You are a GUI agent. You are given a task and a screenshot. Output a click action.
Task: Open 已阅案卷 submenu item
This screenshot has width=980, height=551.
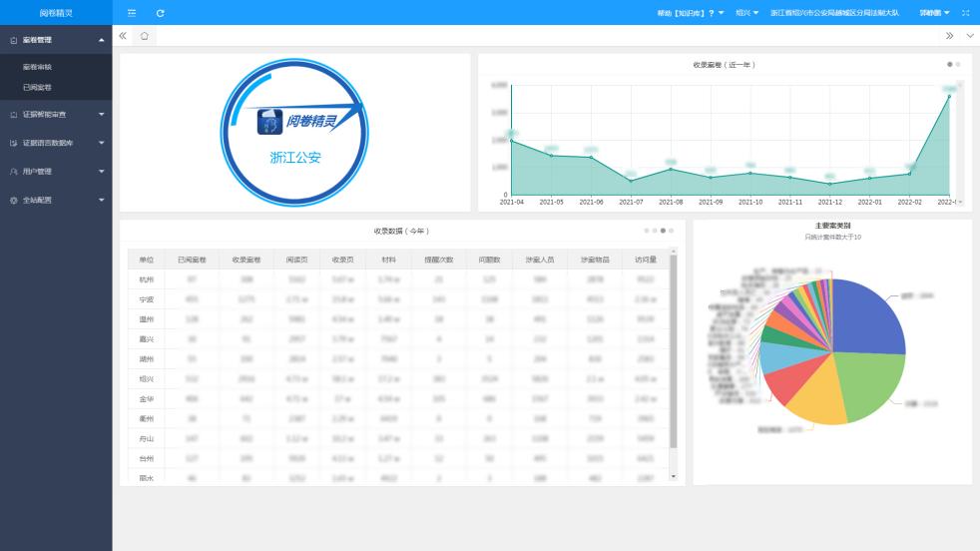[x=38, y=88]
